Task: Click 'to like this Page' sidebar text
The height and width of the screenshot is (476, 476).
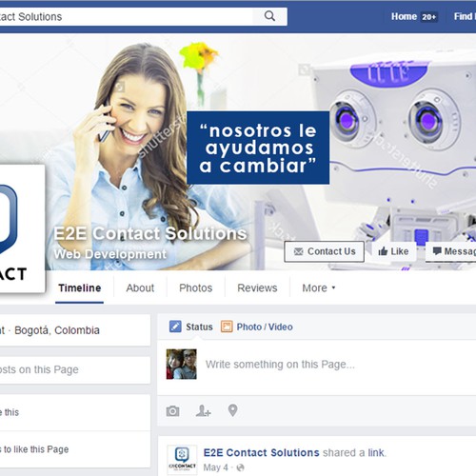Action: (36, 449)
